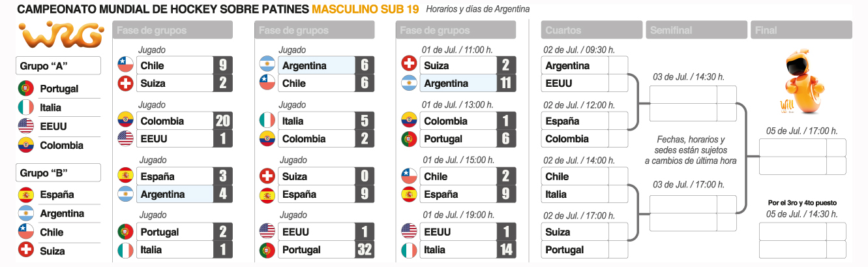The height and width of the screenshot is (267, 868).
Task: Click empty score box beside Argentina in Cuartos
Action: (618, 66)
